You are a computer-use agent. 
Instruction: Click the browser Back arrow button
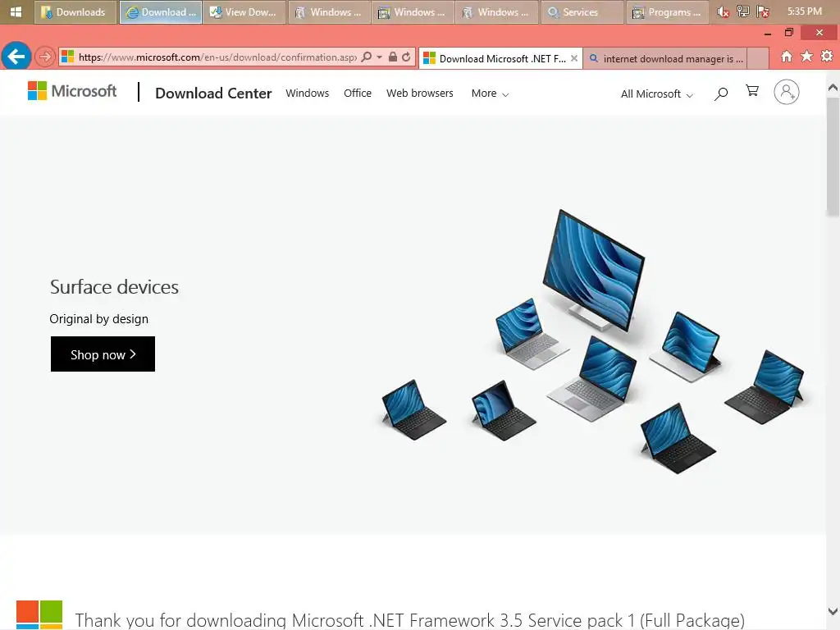tap(16, 56)
